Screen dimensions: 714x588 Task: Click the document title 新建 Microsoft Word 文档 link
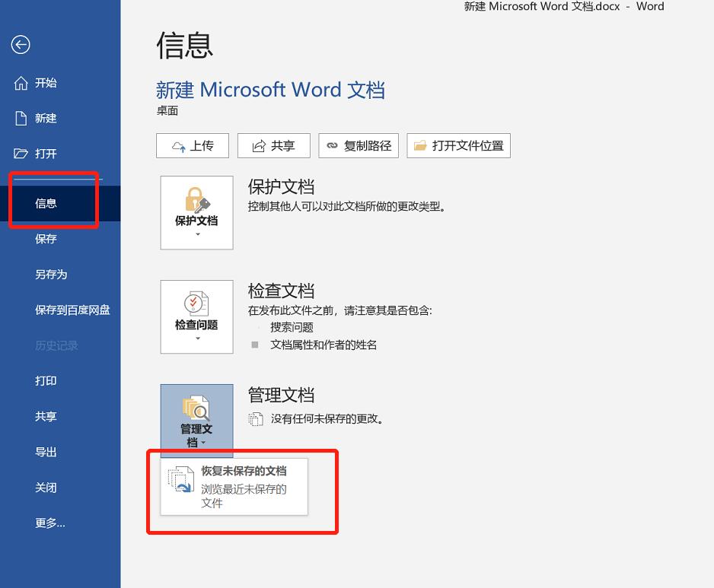[x=271, y=90]
